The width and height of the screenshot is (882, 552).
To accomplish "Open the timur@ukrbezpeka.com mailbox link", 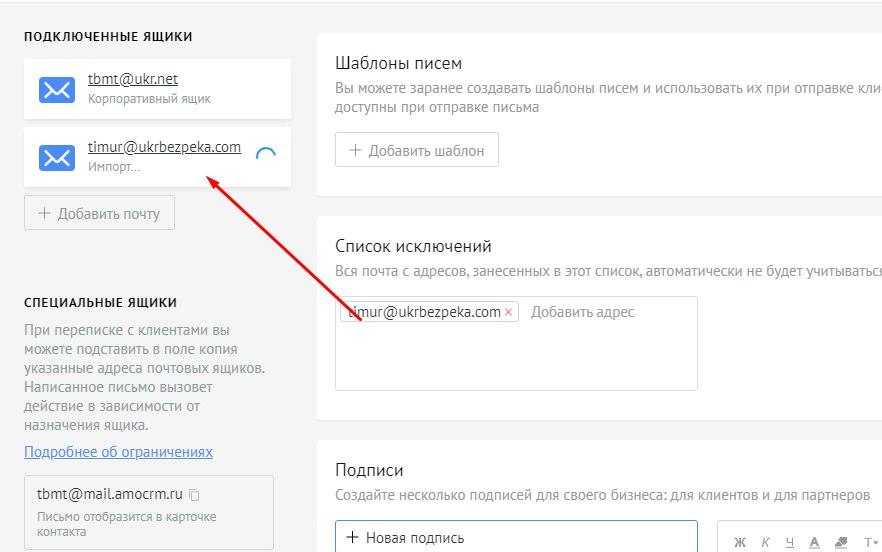I will [x=164, y=147].
